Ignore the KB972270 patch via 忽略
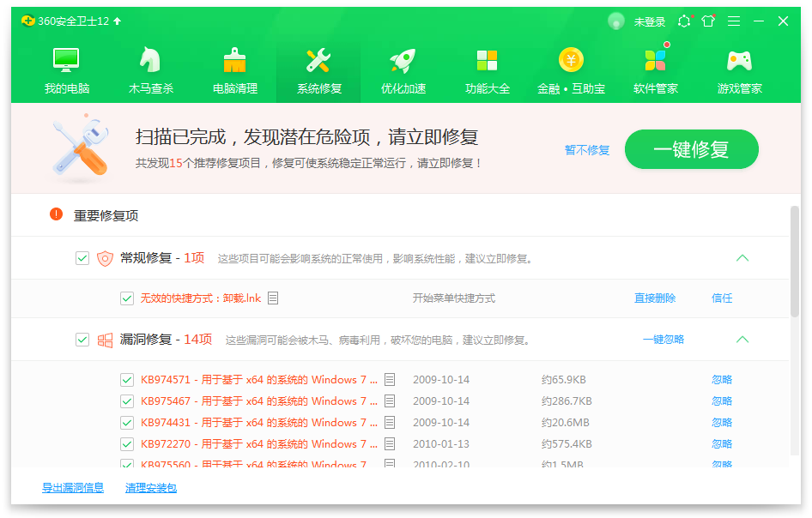 click(x=721, y=444)
